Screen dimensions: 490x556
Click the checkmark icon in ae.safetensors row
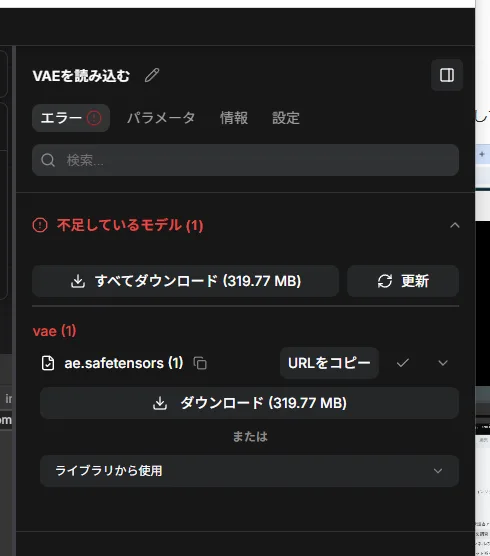click(403, 363)
